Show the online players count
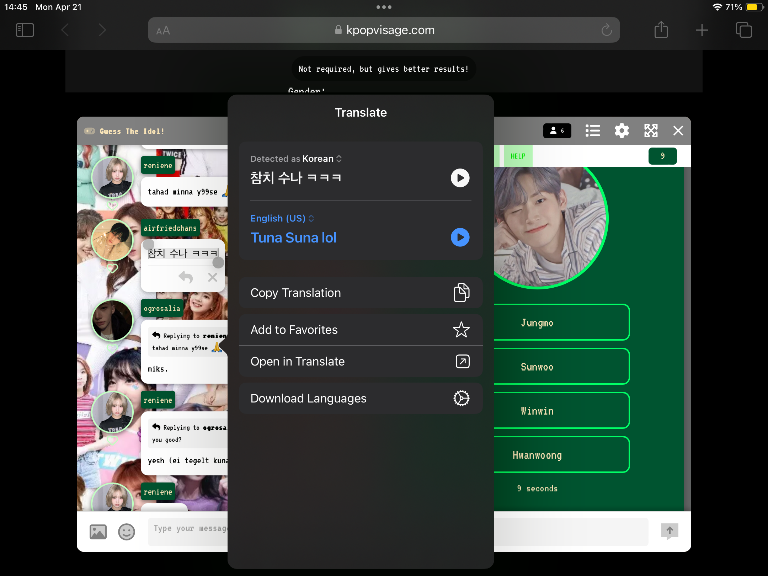 [x=557, y=131]
